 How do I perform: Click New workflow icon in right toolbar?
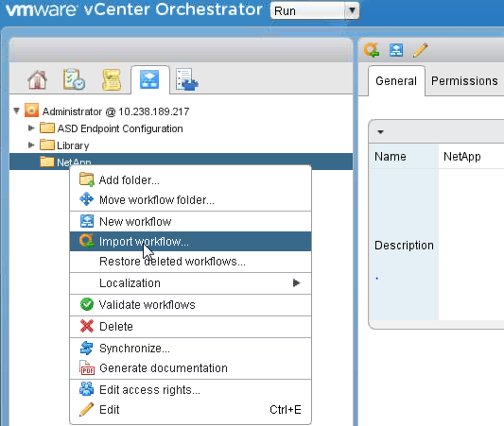tap(396, 50)
